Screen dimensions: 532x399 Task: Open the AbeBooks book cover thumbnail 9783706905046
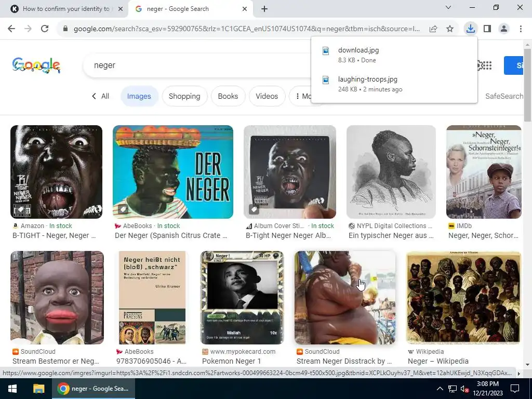(x=152, y=298)
